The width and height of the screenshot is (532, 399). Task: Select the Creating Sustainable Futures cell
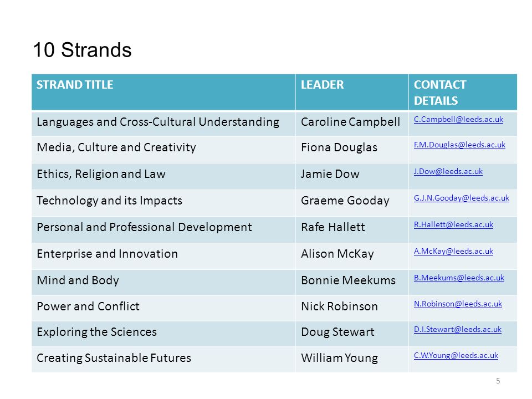click(163, 360)
